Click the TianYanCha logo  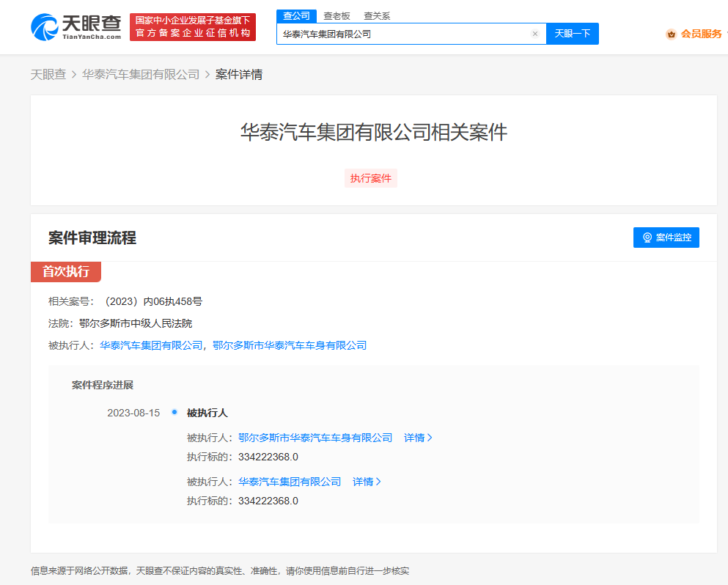pos(76,27)
